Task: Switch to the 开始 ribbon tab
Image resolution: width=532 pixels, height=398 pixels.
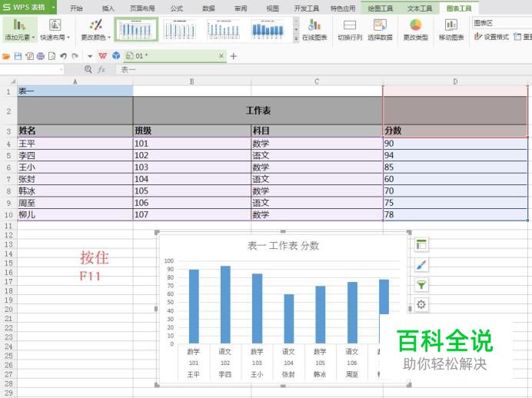Action: click(x=76, y=8)
